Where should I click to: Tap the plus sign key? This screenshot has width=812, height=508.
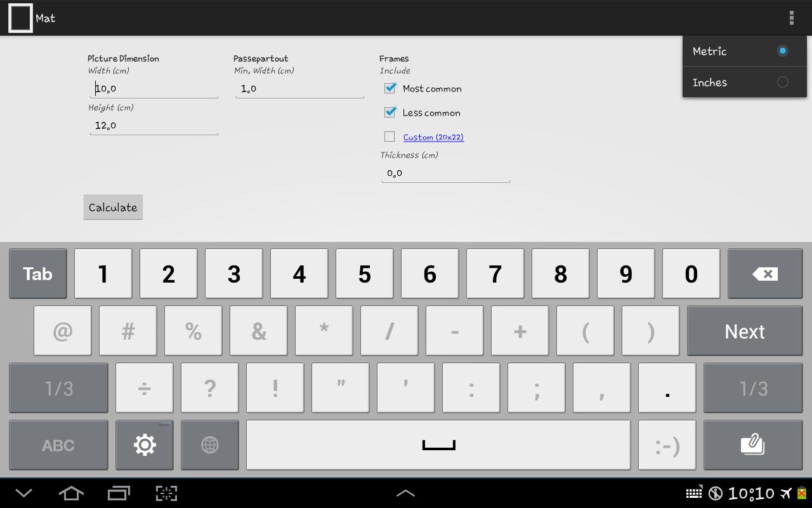(520, 331)
